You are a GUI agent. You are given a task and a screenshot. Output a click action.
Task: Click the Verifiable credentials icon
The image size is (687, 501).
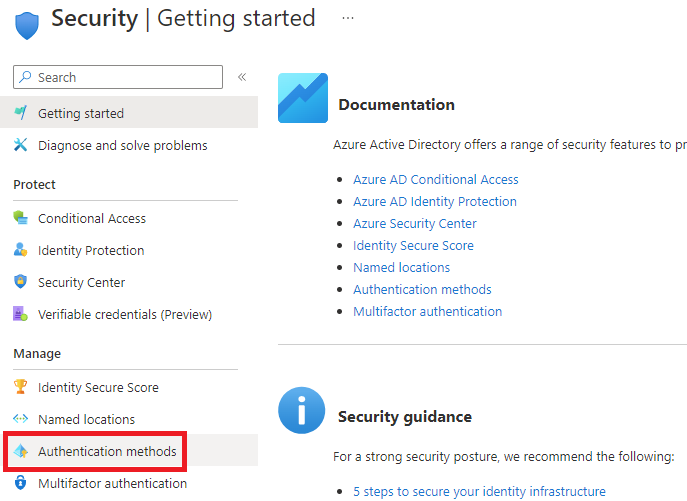(20, 314)
